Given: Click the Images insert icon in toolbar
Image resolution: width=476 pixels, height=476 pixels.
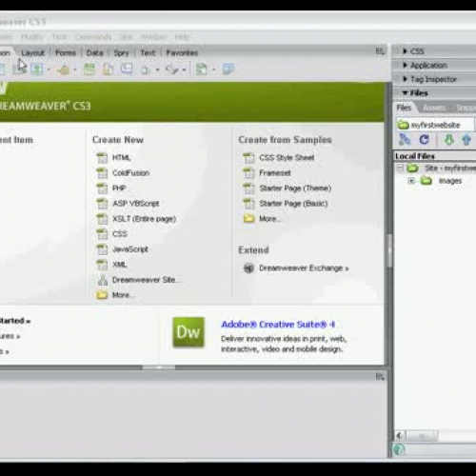Looking at the screenshot, I should click(x=37, y=69).
